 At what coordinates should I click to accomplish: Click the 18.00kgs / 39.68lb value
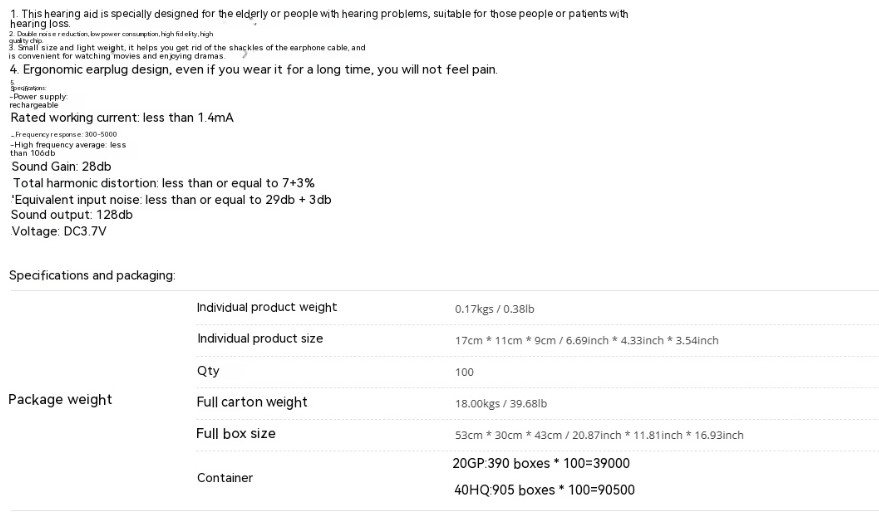[x=501, y=404]
